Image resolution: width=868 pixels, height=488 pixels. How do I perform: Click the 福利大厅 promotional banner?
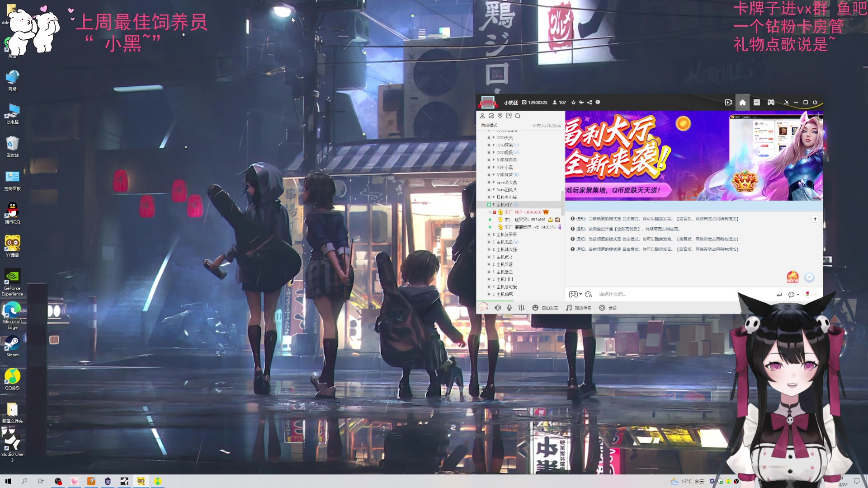click(x=693, y=156)
